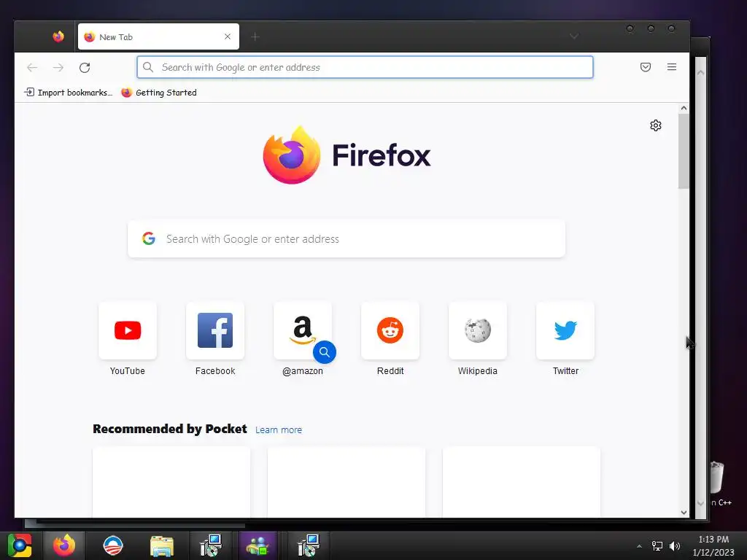Screen dimensions: 747x560
Task: Click the page scrollbar up arrow
Action: (684, 108)
